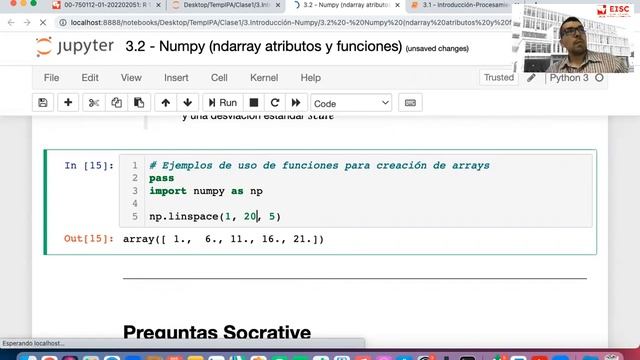Screen dimensions: 640x360
Task: Open the Edit menu
Action: pyautogui.click(x=90, y=78)
